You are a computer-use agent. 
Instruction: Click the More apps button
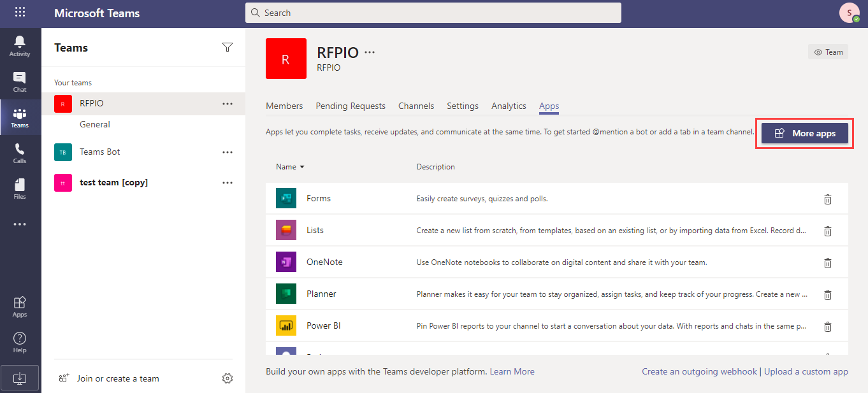(804, 133)
